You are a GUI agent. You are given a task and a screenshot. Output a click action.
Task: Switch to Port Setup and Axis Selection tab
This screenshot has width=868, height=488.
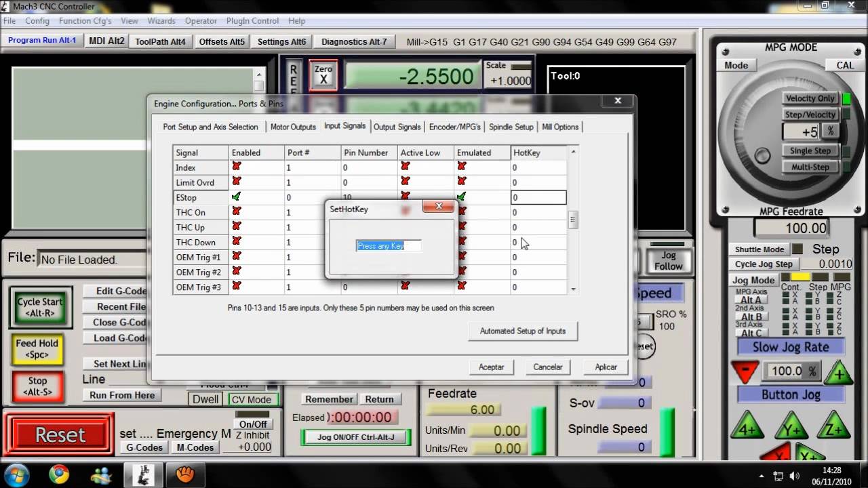pos(210,127)
